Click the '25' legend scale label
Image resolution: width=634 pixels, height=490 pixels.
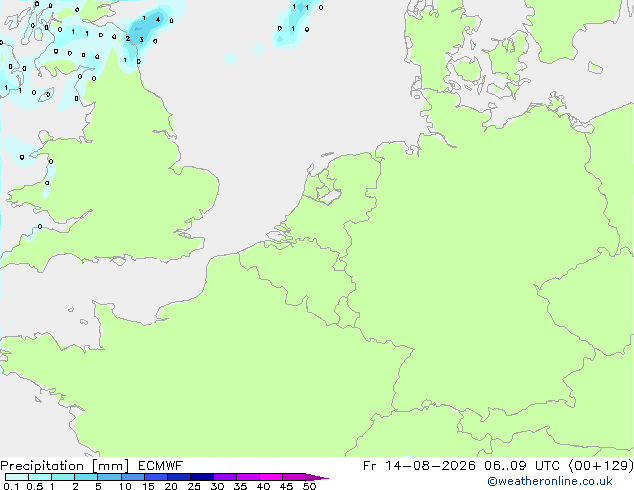click(194, 486)
